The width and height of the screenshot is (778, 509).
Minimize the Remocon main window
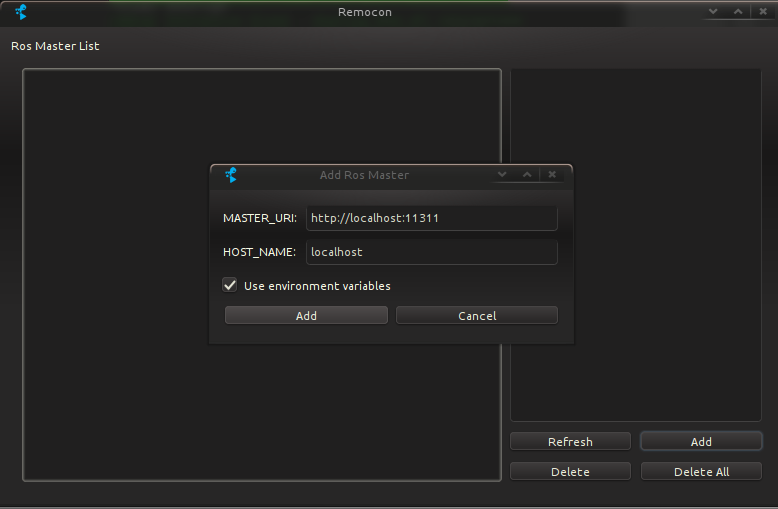point(714,12)
